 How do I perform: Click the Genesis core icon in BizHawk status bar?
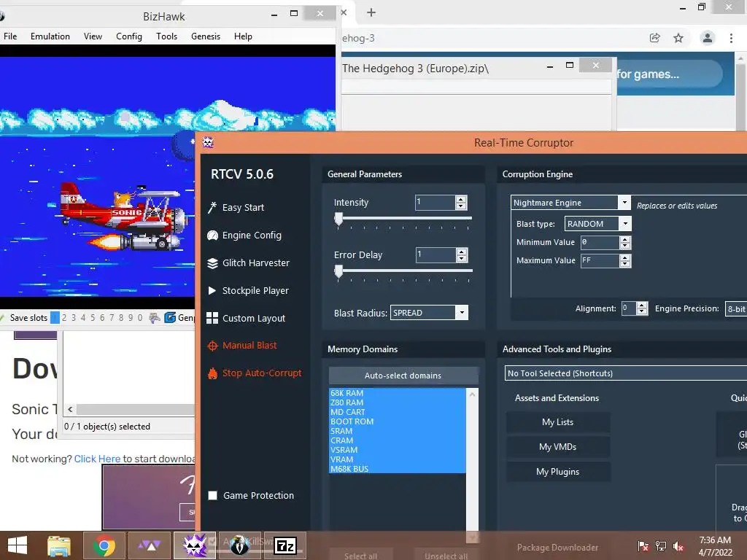point(170,318)
